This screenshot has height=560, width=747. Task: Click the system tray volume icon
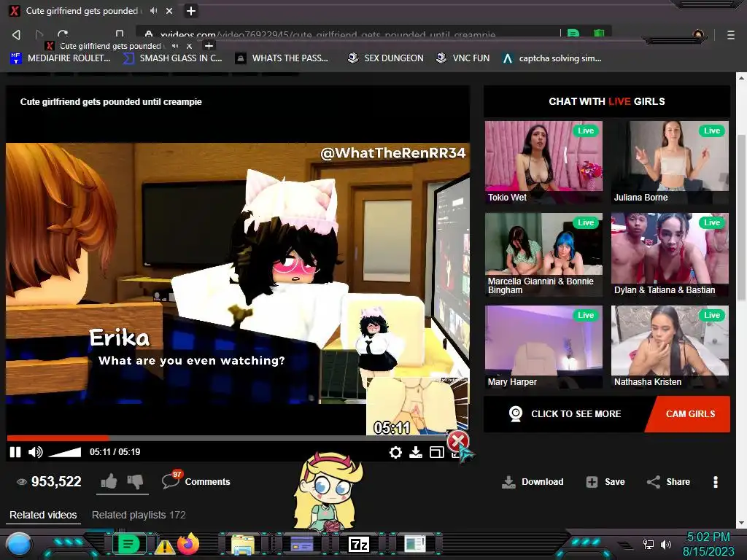(666, 544)
